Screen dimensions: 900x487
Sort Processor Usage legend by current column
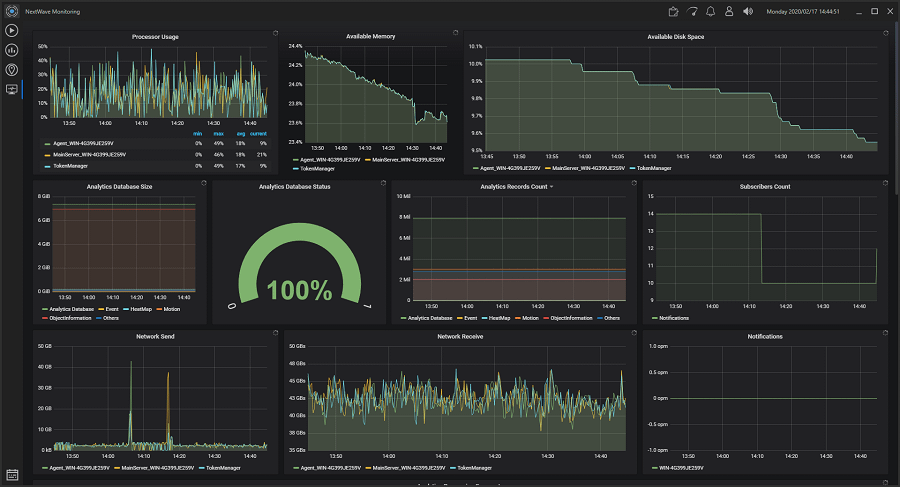point(258,134)
